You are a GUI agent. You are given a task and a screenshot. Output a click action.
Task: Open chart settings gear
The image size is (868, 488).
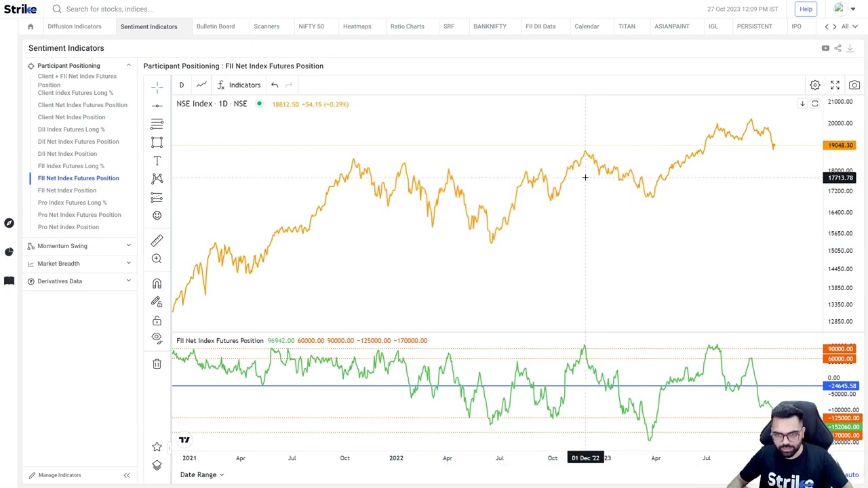coord(815,85)
